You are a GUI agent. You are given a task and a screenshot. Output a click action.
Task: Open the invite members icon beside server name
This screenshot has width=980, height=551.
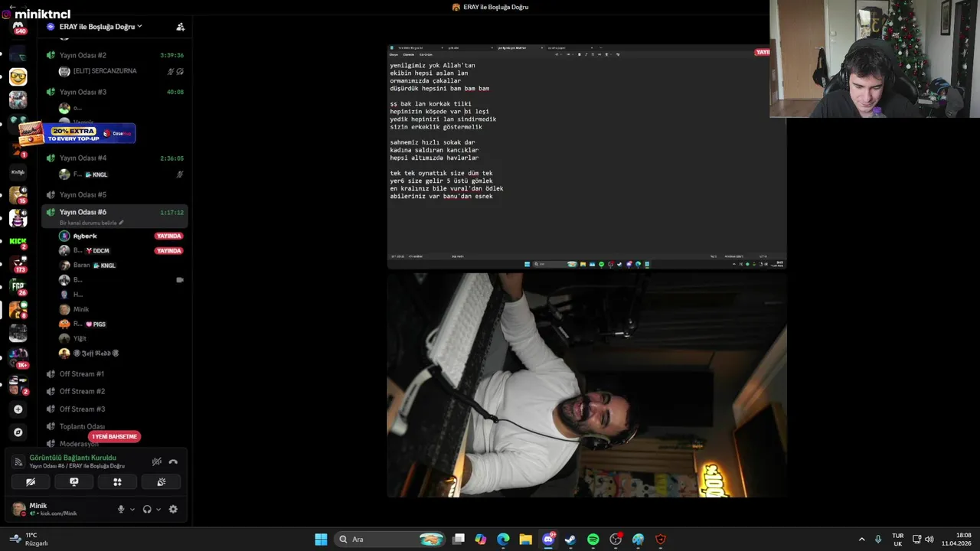181,27
